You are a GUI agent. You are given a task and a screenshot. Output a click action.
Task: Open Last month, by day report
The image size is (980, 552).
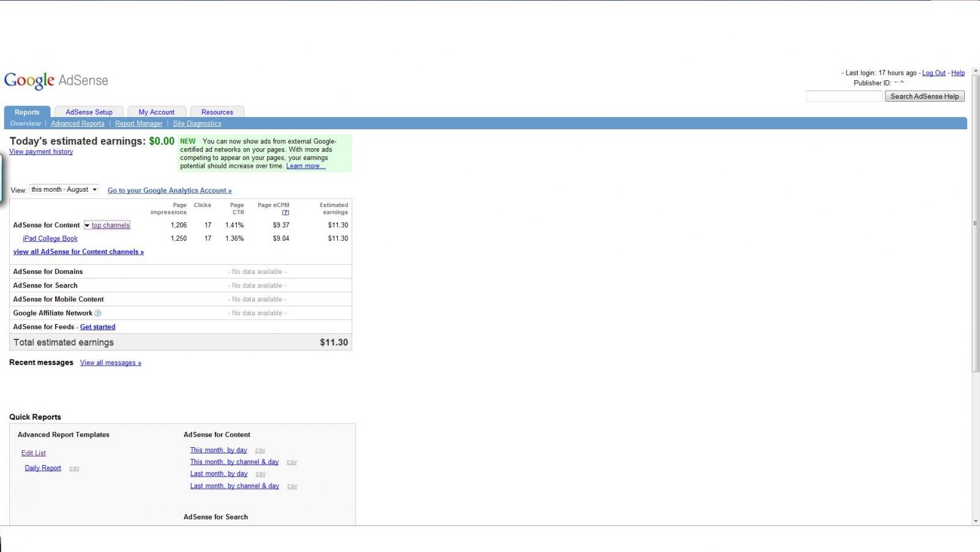[x=219, y=474]
